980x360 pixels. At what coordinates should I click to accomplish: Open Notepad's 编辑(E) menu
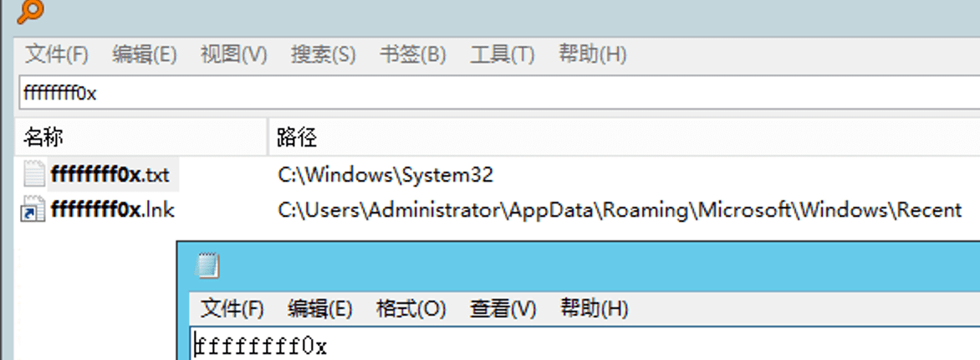pos(320,308)
